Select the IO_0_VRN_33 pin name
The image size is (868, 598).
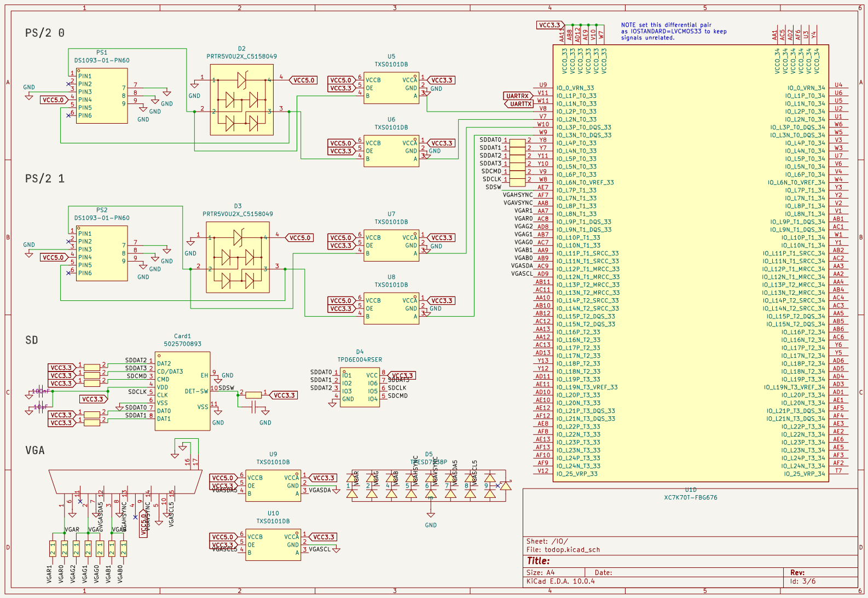coord(575,88)
